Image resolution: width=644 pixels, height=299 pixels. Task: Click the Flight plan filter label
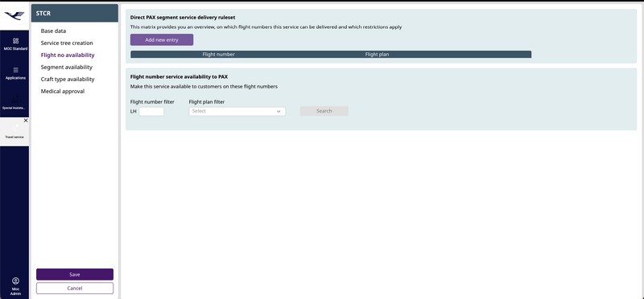coord(207,102)
